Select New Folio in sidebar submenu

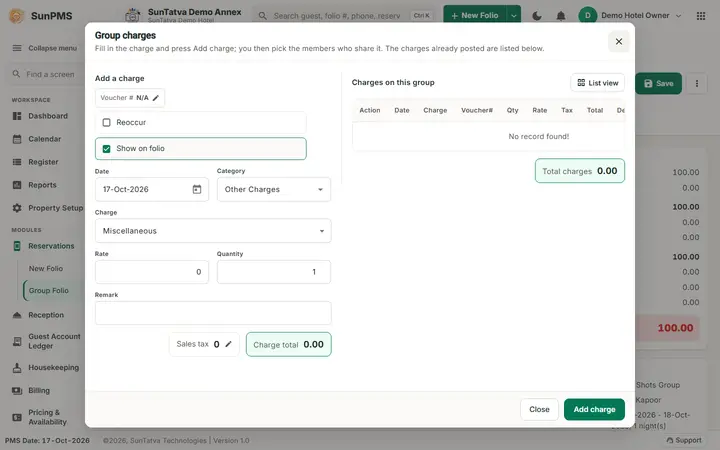pyautogui.click(x=46, y=268)
